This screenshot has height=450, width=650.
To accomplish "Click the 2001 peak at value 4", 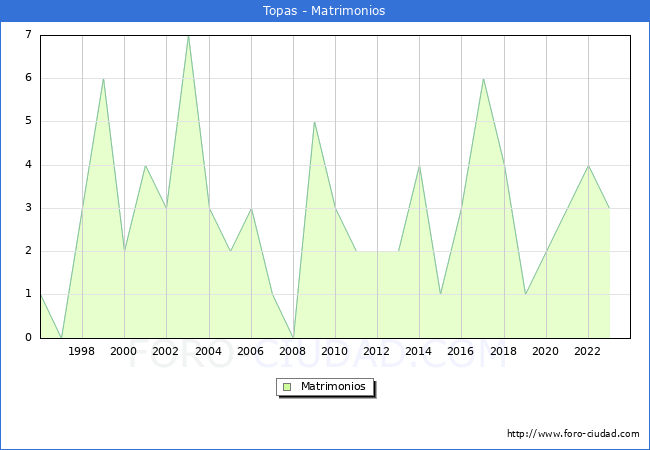I will pos(145,166).
